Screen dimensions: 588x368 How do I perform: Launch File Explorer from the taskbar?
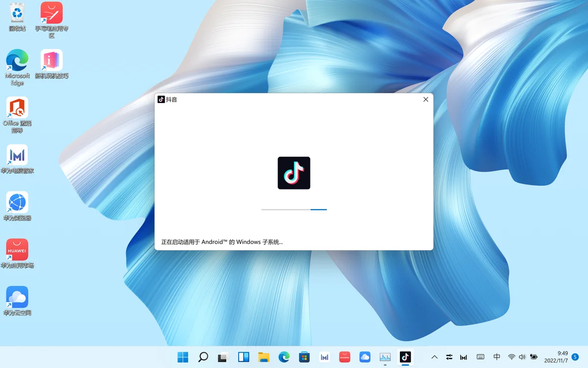tap(264, 357)
